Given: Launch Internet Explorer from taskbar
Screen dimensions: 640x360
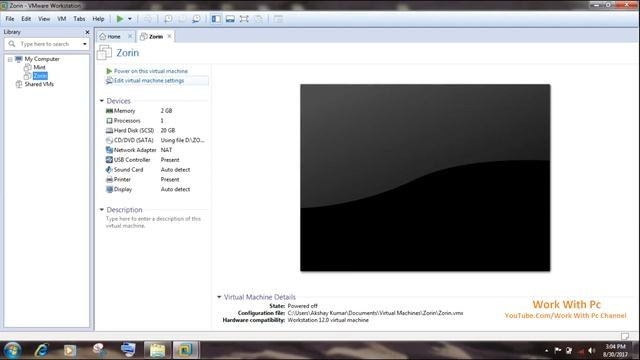Looking at the screenshot, I should 42,350.
